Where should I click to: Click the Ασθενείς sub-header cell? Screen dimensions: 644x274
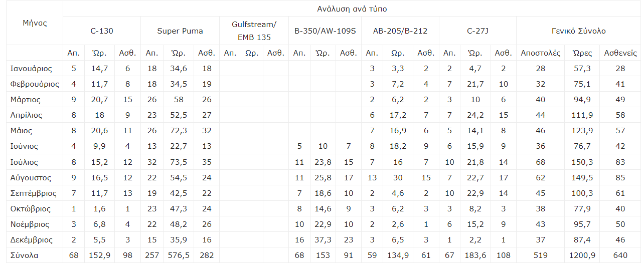620,53
